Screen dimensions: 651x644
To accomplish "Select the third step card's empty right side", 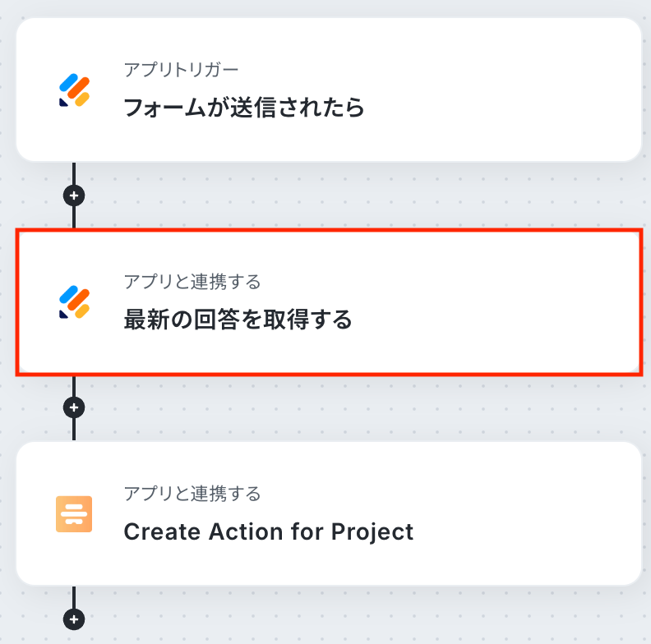I will coord(526,514).
